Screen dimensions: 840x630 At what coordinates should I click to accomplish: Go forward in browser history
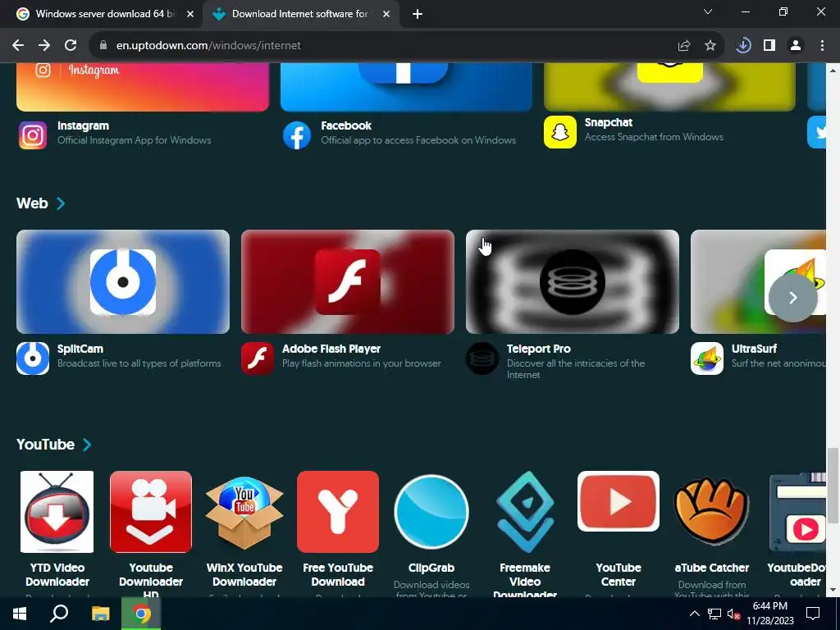[x=44, y=46]
